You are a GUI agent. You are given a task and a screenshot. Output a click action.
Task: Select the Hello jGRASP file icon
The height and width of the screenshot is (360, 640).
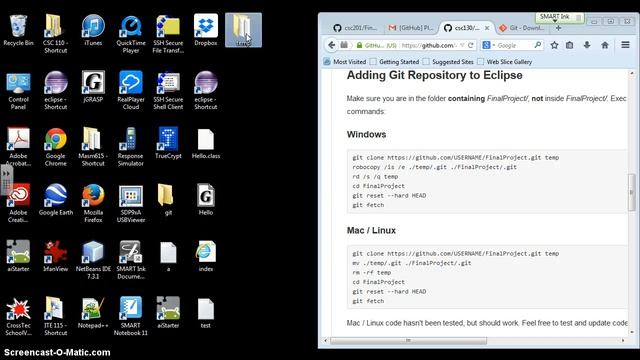(206, 199)
